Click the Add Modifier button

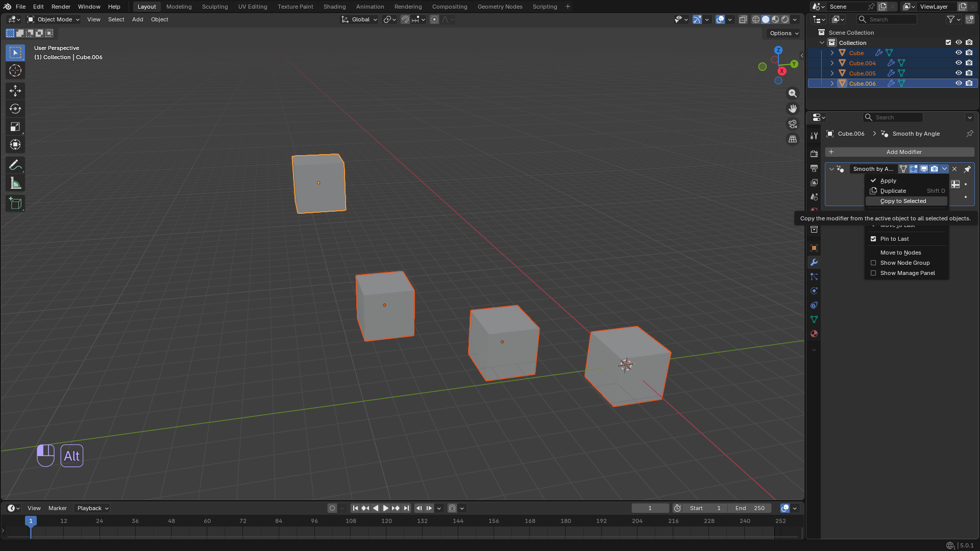click(899, 152)
